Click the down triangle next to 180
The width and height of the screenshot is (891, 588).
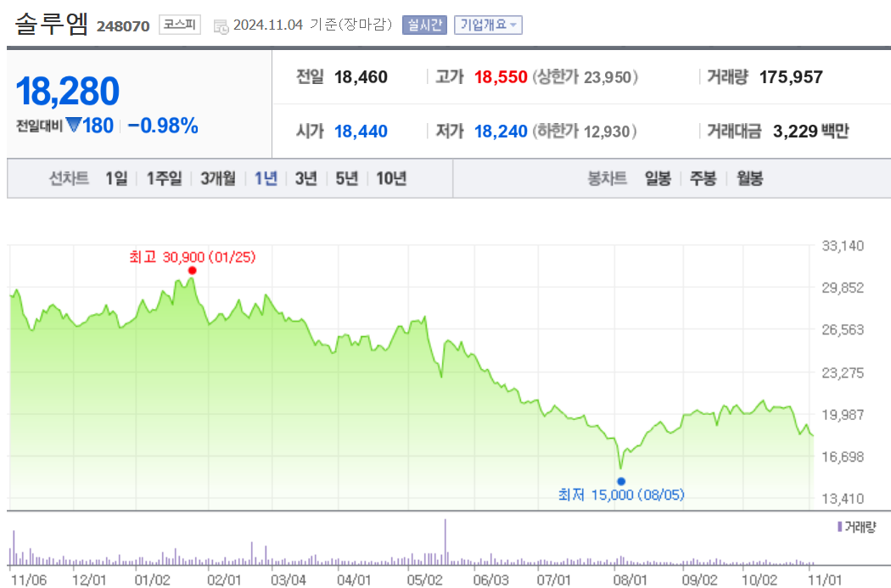coord(74,125)
